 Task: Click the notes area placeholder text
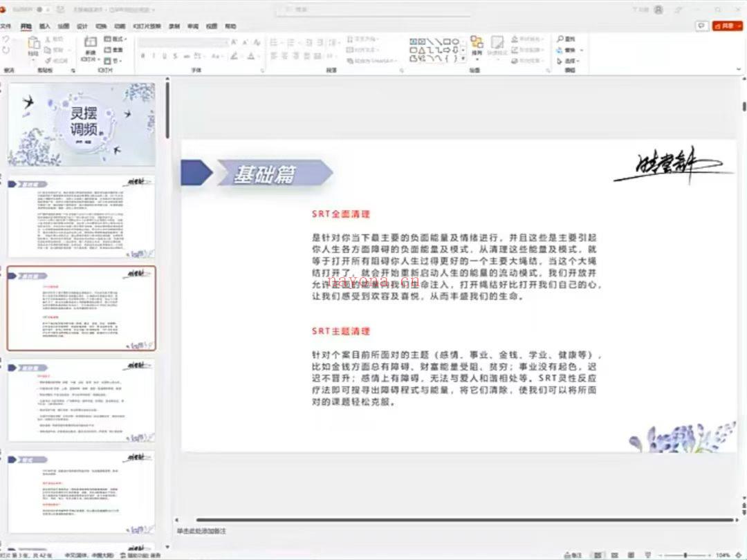coord(201,530)
